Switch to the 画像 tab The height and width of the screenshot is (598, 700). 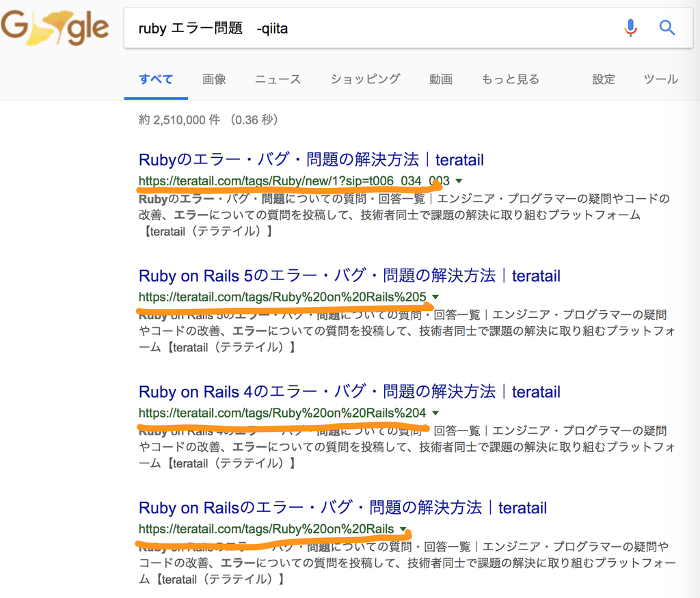click(214, 79)
